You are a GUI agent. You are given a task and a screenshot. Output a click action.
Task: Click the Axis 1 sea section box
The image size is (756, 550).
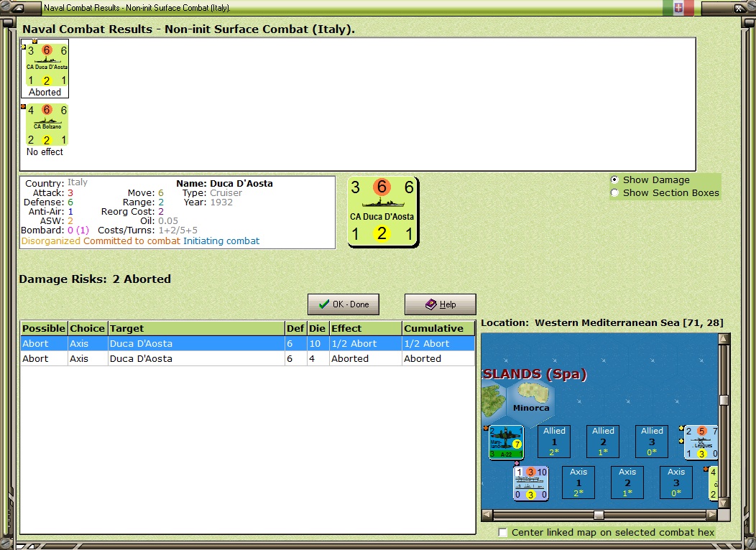[578, 482]
